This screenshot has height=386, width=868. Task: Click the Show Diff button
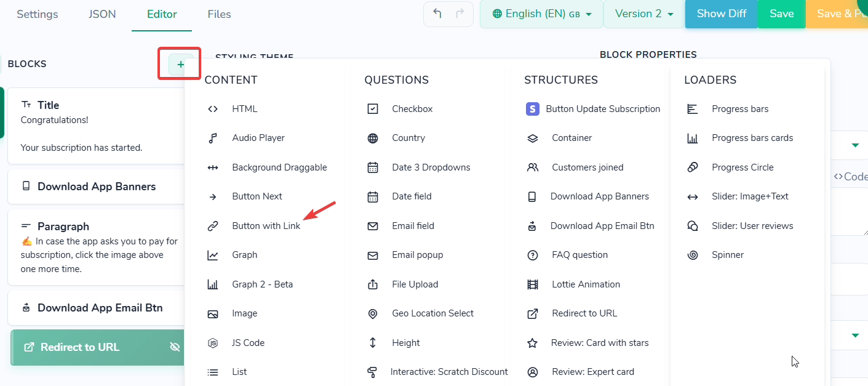(722, 14)
